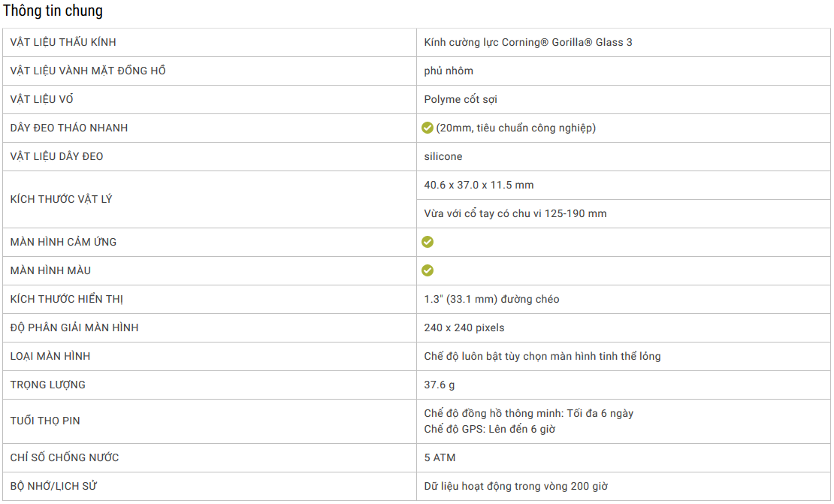Click the 37.6 g weight value
Viewport: 834px width, 504px height.
[x=440, y=385]
